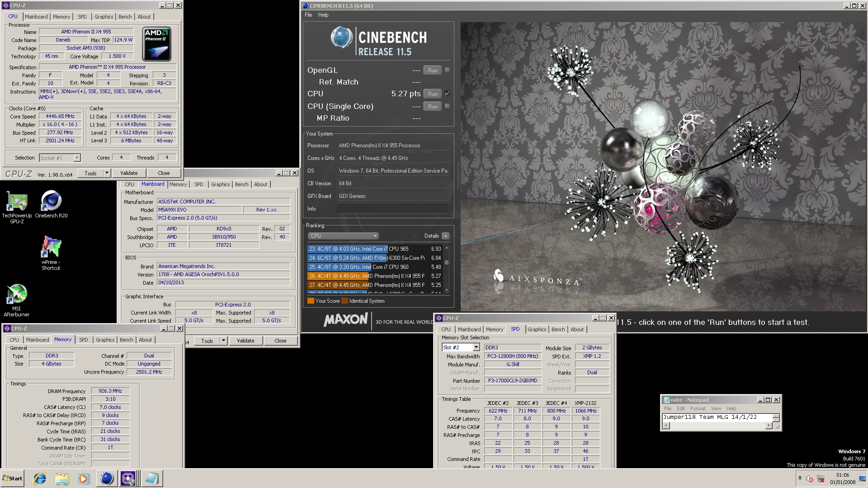
Task: Click the AMD Phenom II processor logo
Action: (156, 44)
